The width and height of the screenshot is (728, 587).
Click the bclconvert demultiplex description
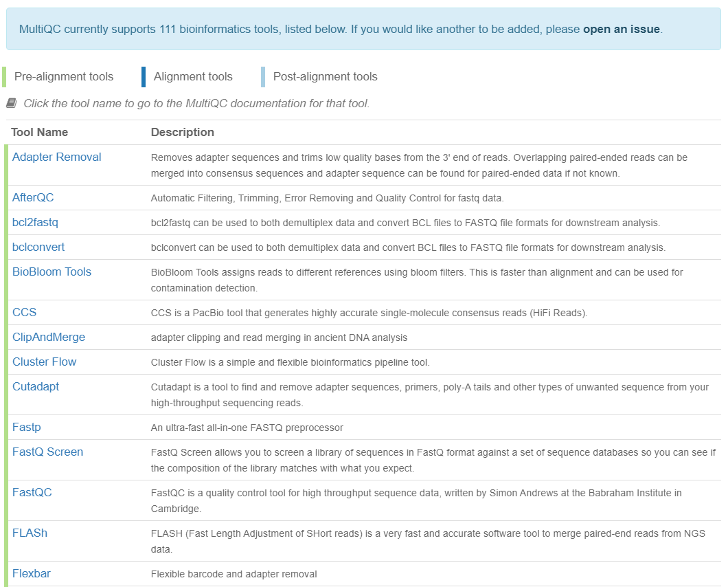coord(408,247)
